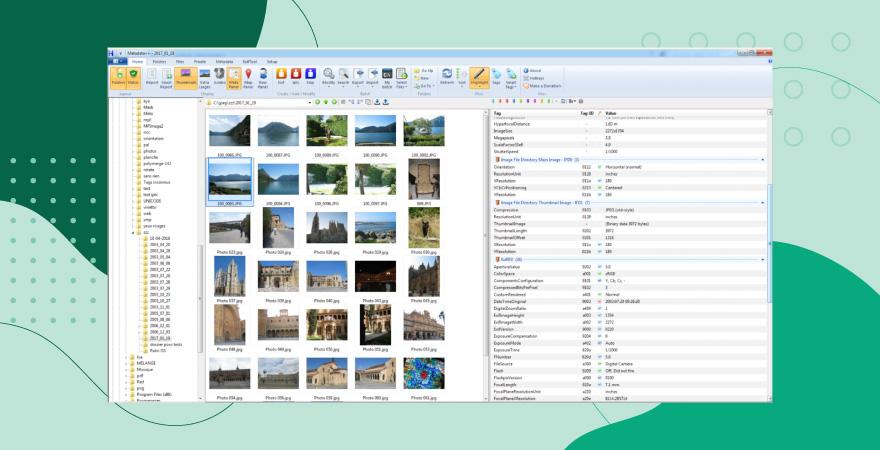Click the download arrow icon in path bar
The height and width of the screenshot is (450, 880).
(x=377, y=102)
